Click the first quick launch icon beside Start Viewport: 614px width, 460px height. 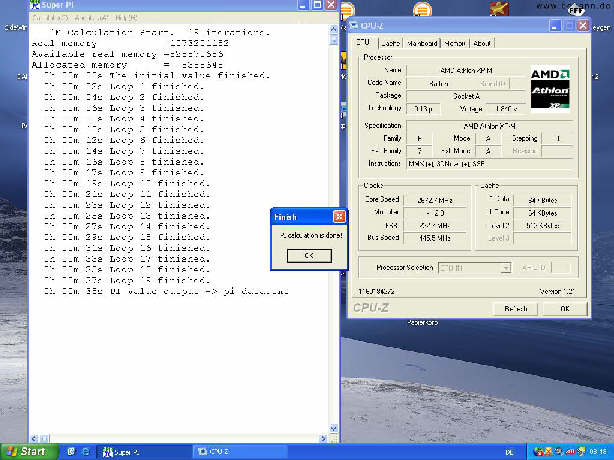71,452
